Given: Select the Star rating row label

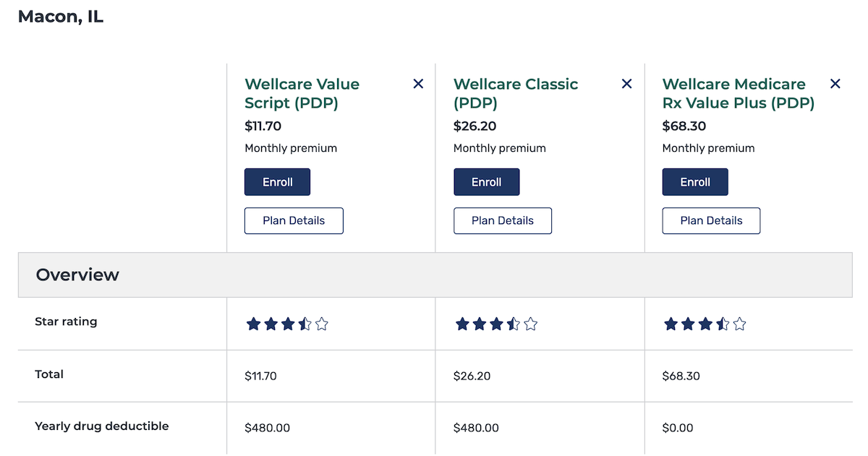Looking at the screenshot, I should pyautogui.click(x=66, y=322).
